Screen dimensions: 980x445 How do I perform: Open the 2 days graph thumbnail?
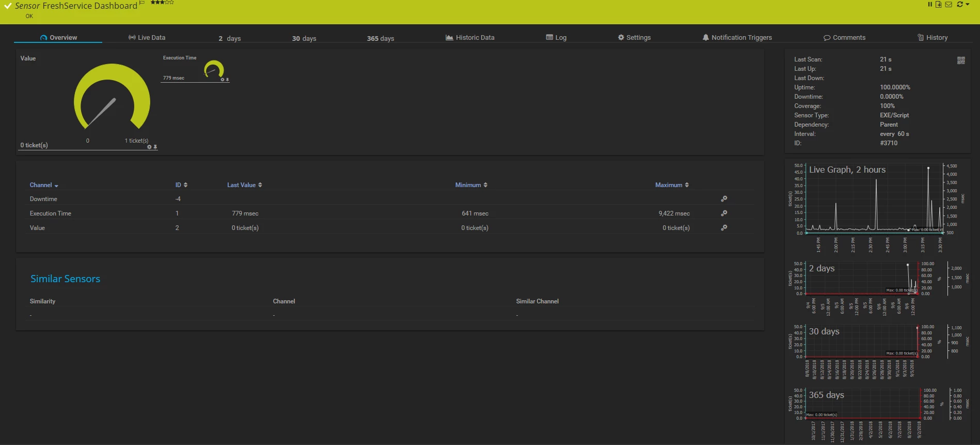[x=878, y=288]
